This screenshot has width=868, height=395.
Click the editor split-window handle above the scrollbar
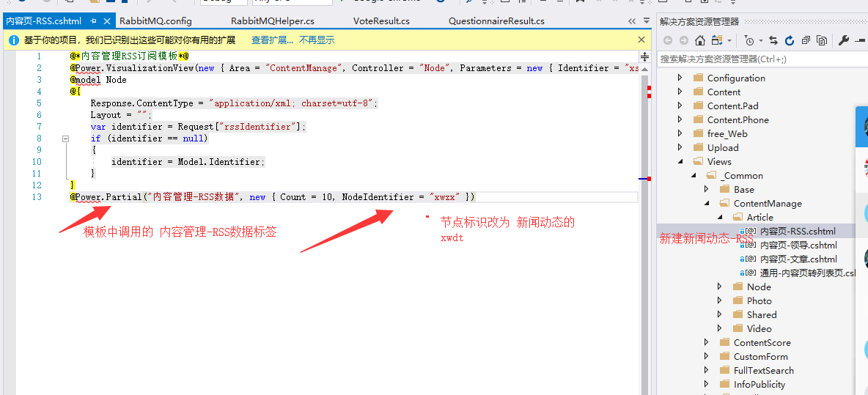coord(644,56)
